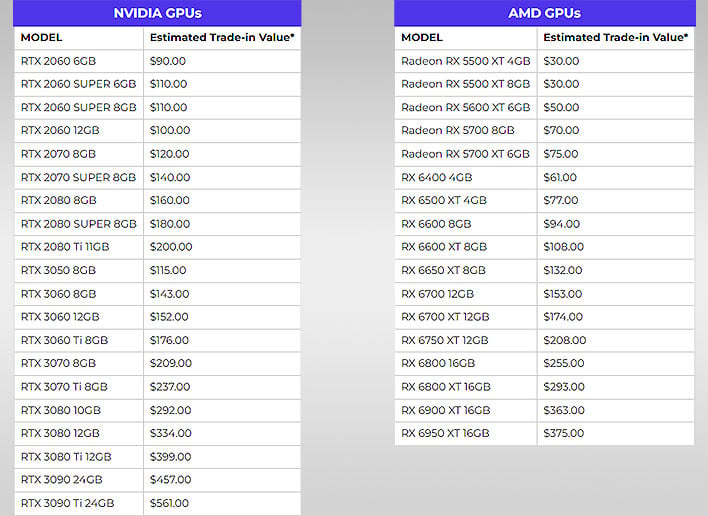Screen dimensions: 708x516
Task: Select the RX 6750 XT 12GB cell
Action: [x=466, y=340]
